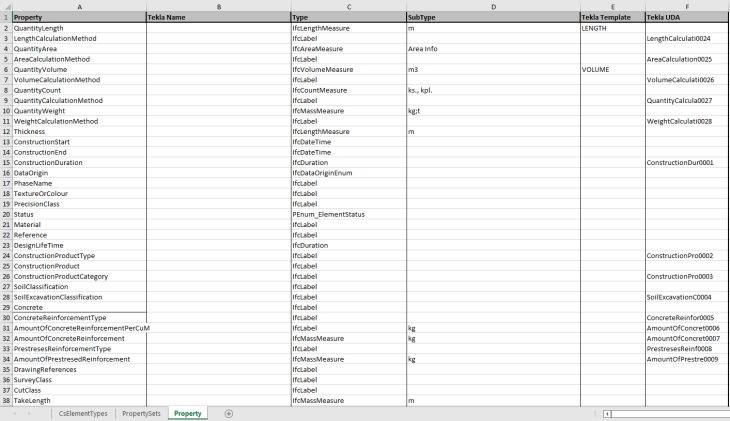This screenshot has width=730, height=421.
Task: Select row 1 header number
Action: click(6, 17)
